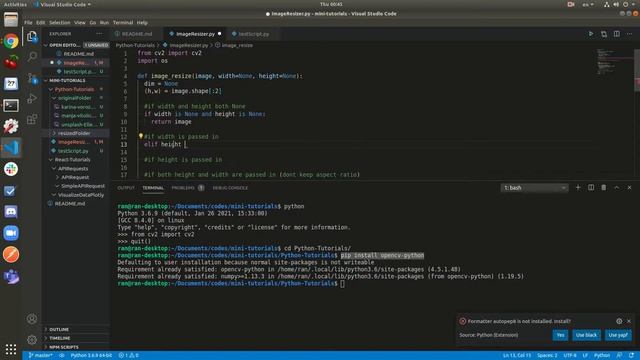Maximize the panel with up chevron
This screenshot has width=640, height=360.
tap(617, 187)
